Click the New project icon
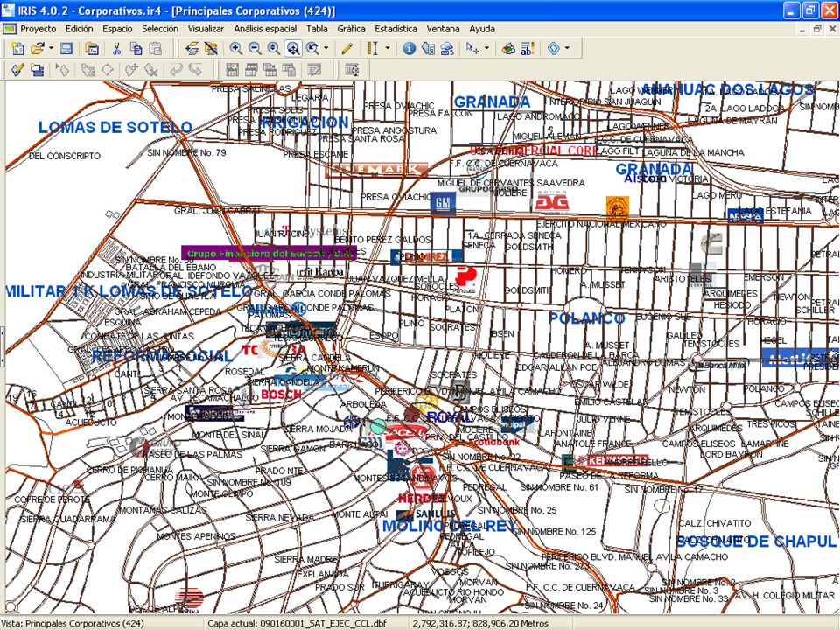 coord(17,49)
